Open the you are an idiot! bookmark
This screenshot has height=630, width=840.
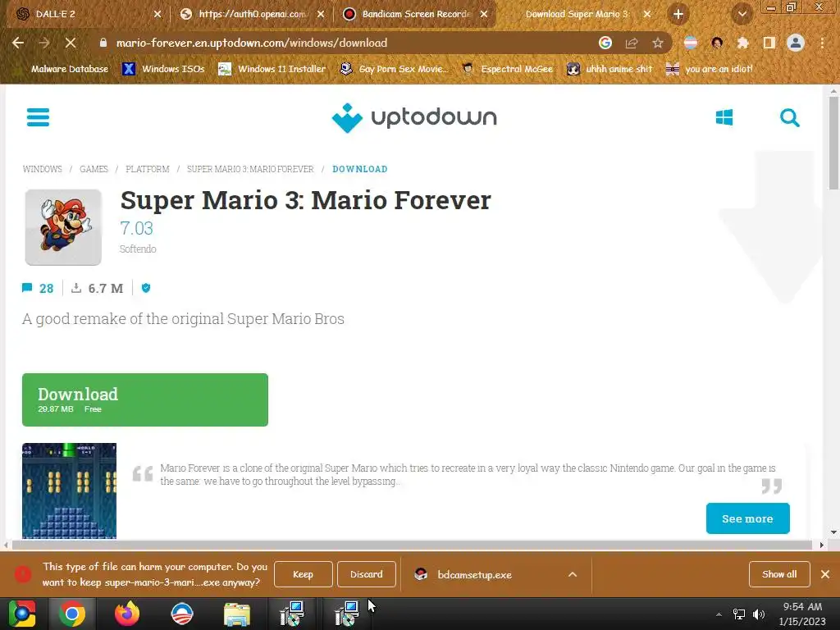[x=710, y=69]
